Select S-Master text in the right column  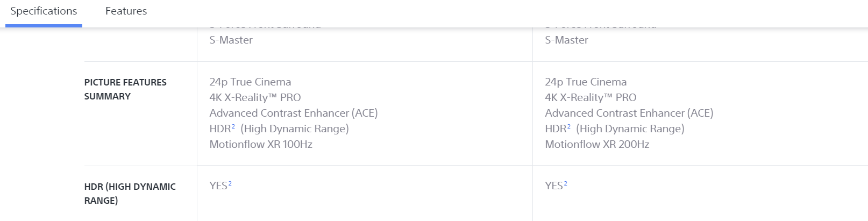click(x=566, y=40)
